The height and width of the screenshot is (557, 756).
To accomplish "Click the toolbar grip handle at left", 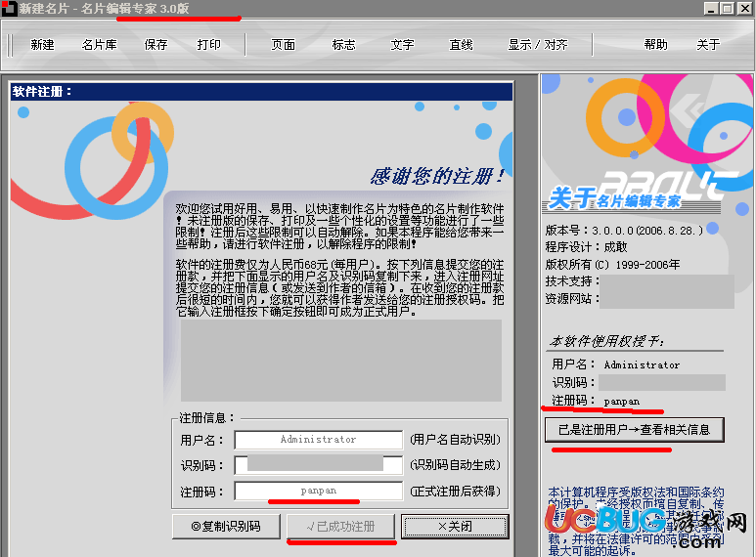I will pyautogui.click(x=10, y=45).
